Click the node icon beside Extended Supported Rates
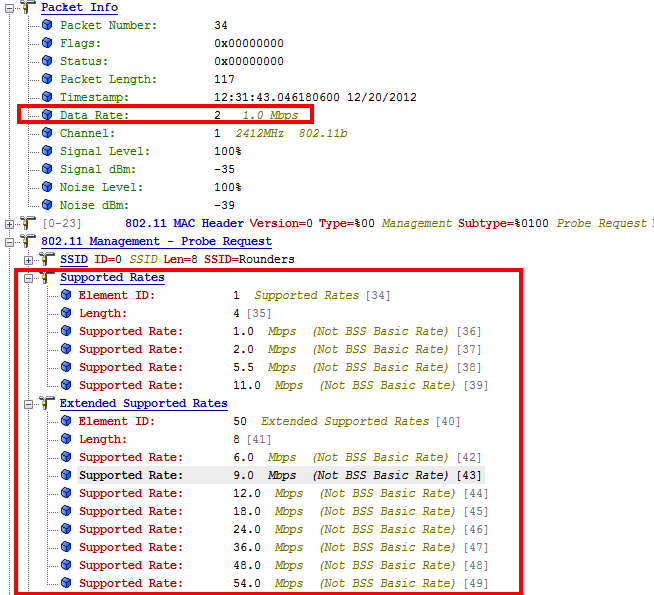 coord(47,403)
